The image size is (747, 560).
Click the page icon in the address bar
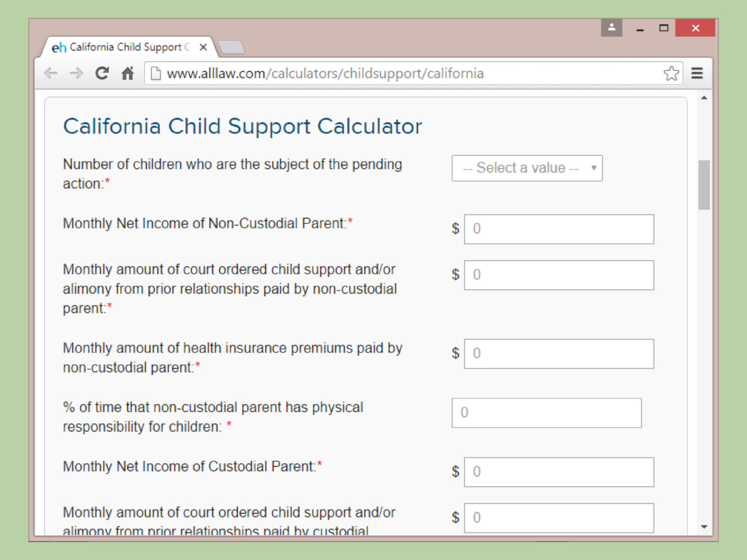154,73
